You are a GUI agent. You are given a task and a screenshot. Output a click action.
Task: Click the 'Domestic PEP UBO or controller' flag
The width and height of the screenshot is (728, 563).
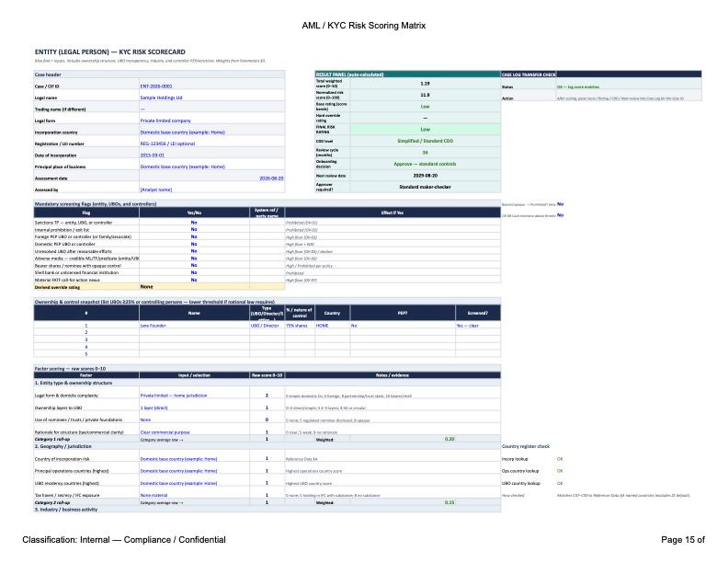64,244
